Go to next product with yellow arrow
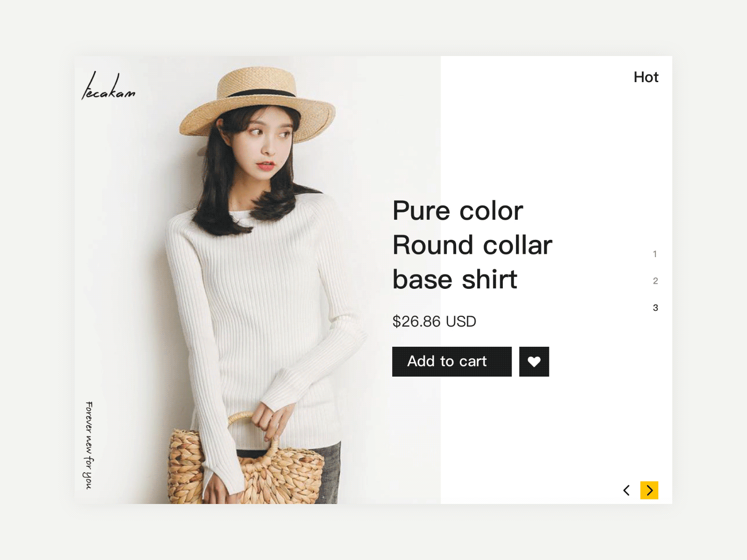 pos(649,490)
